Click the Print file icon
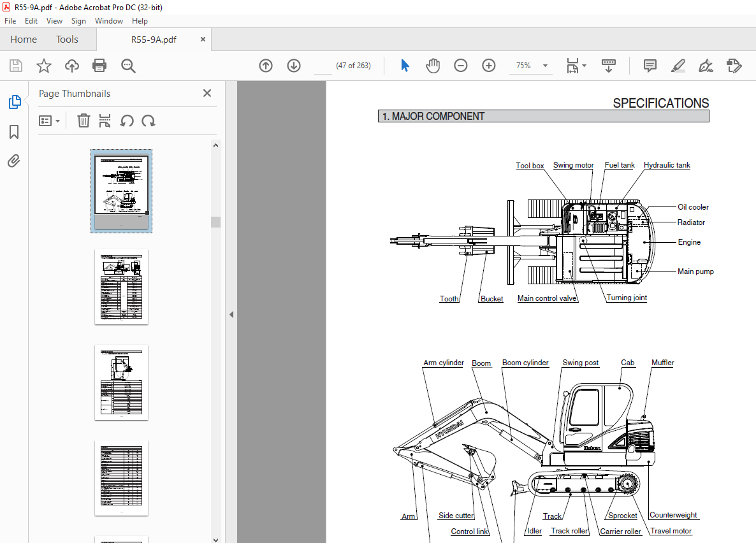This screenshot has height=543, width=756. tap(99, 66)
